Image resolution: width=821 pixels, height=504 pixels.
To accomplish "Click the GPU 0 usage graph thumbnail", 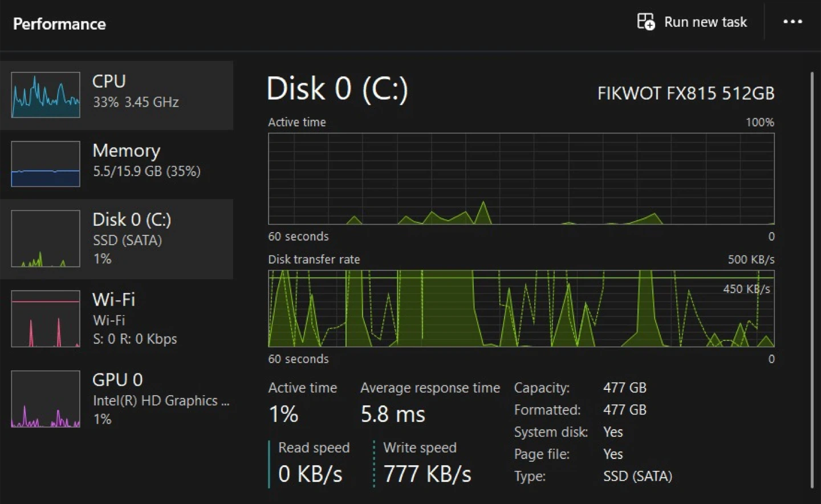I will (x=46, y=399).
